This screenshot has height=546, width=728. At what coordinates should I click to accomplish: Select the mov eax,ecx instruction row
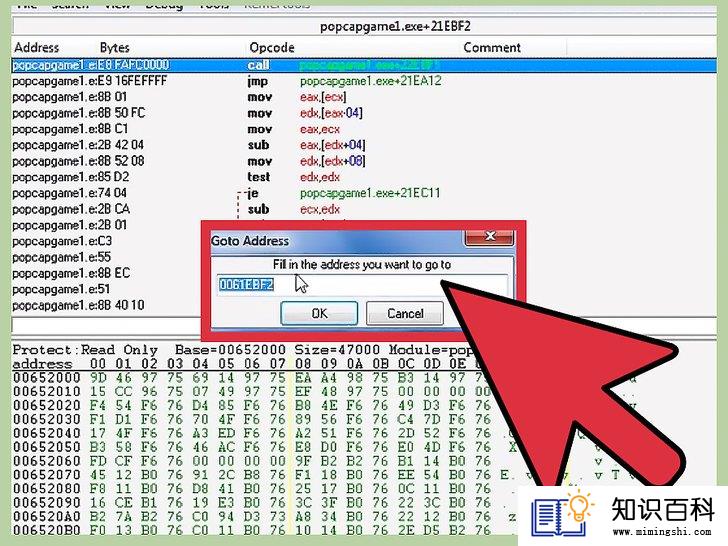coord(364,129)
